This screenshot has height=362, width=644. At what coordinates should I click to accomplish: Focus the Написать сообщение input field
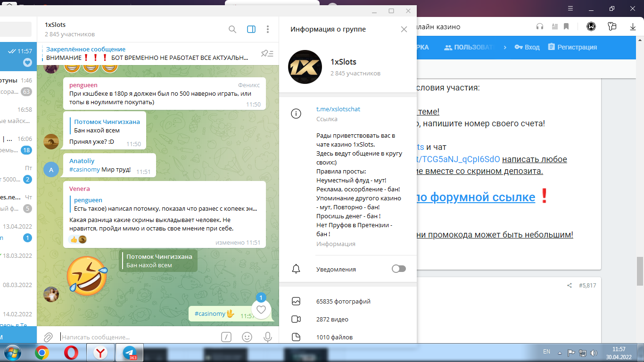click(x=139, y=337)
